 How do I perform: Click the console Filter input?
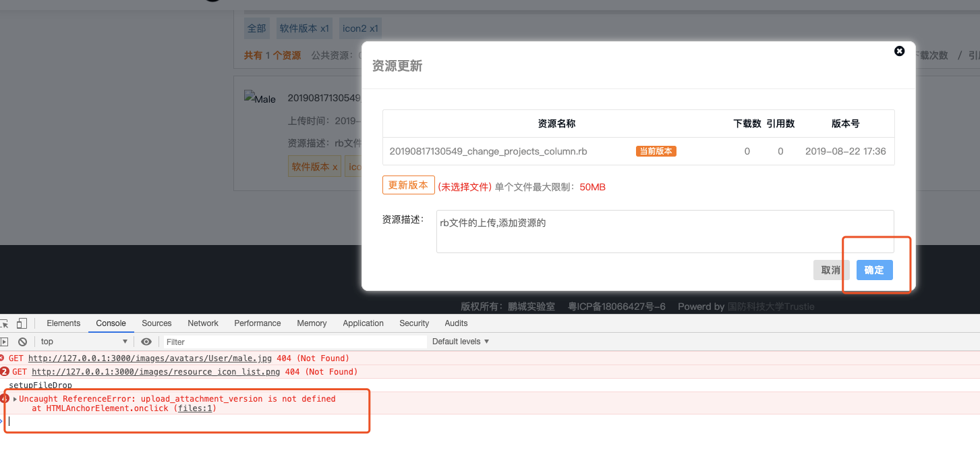295,342
